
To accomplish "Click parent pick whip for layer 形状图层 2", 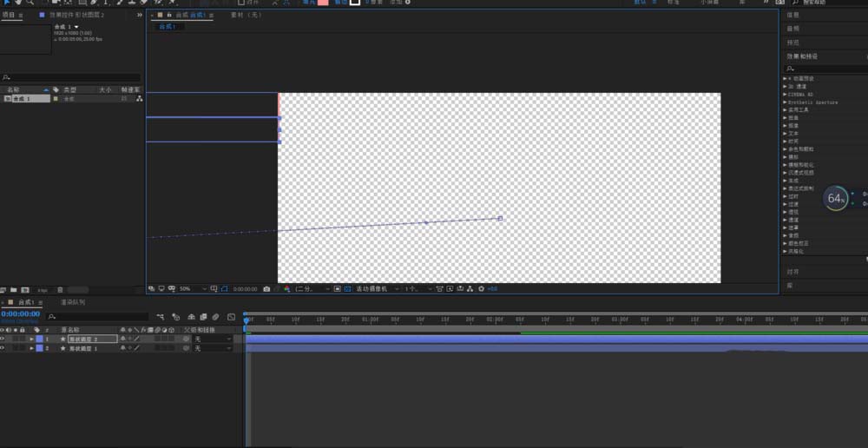I will point(186,339).
